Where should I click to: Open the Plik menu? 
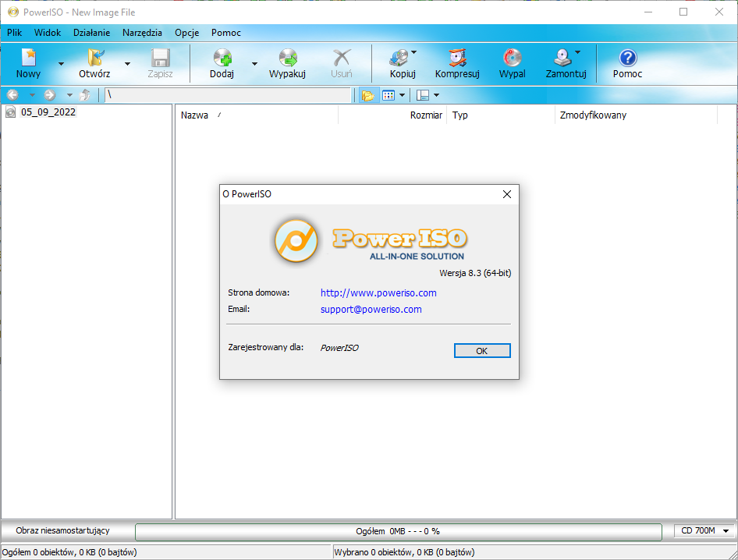(x=15, y=33)
